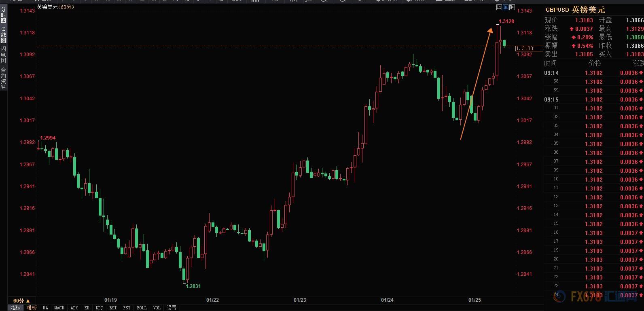Image resolution: width=644 pixels, height=311 pixels.
Task: Apply the ADX indicator
Action: (x=74, y=308)
